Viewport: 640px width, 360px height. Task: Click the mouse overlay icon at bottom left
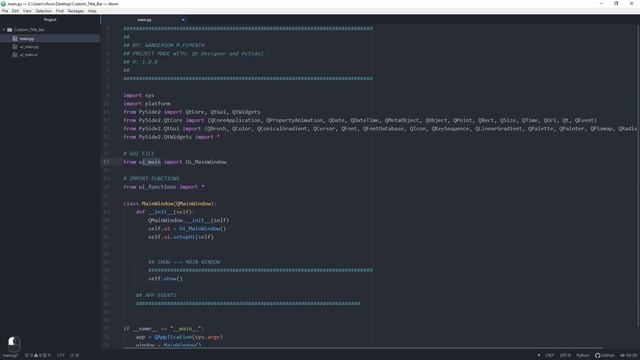click(x=13, y=343)
